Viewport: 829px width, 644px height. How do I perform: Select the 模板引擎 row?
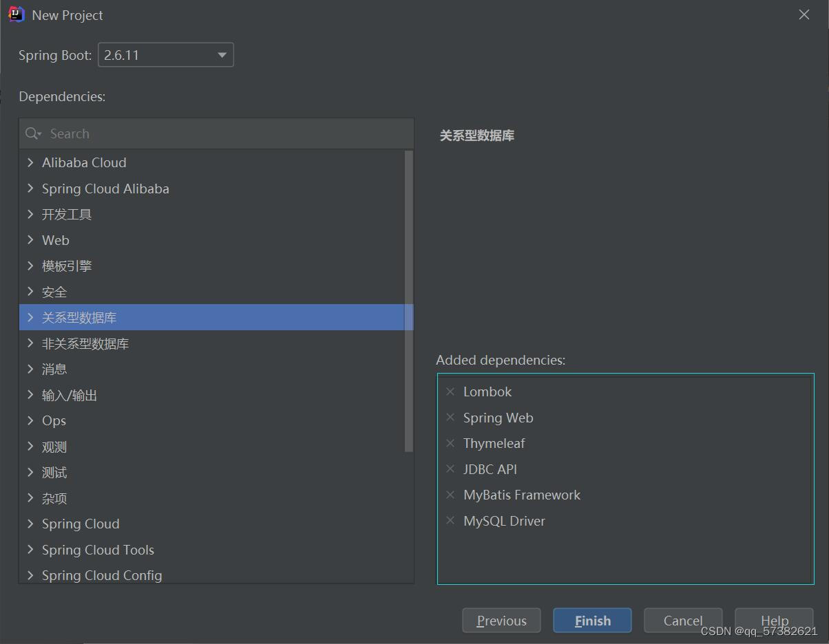click(x=212, y=266)
